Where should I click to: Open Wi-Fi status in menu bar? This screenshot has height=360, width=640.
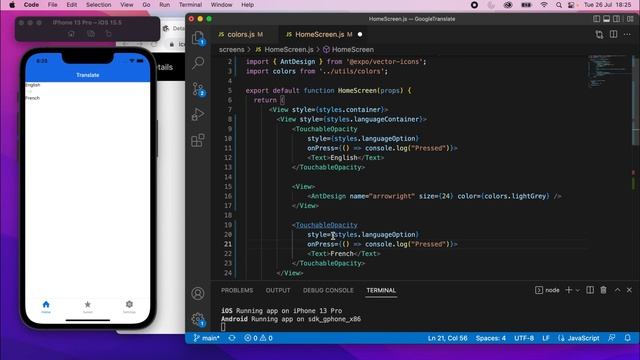click(x=544, y=5)
